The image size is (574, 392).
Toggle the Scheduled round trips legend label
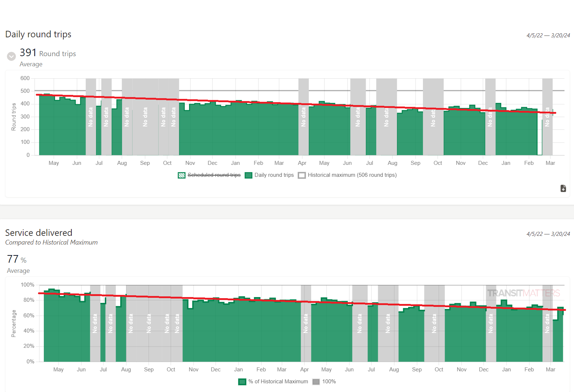point(214,175)
